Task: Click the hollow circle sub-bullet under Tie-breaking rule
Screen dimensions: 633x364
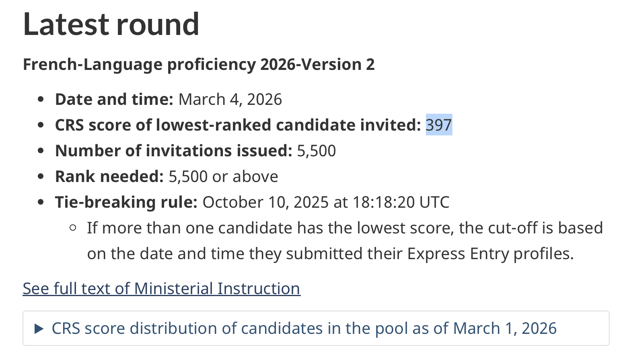Action: (x=73, y=228)
